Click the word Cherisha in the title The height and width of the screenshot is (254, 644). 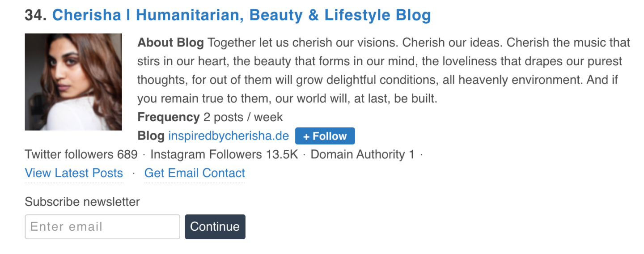tap(87, 15)
